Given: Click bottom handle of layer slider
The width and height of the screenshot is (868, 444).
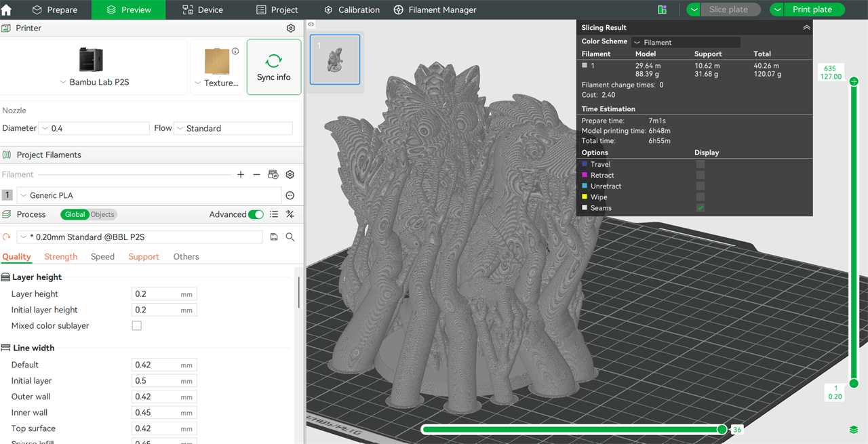Looking at the screenshot, I should pos(854,384).
